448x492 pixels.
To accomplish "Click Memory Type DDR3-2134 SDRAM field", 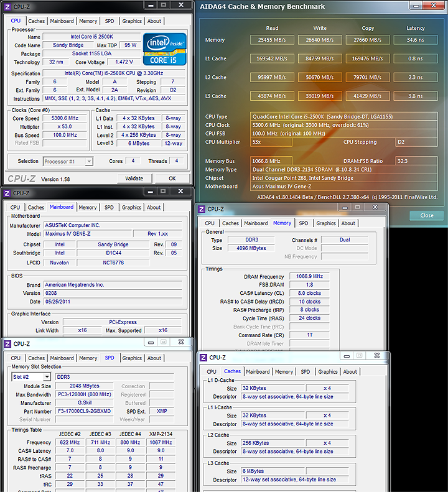I will pyautogui.click(x=343, y=169).
